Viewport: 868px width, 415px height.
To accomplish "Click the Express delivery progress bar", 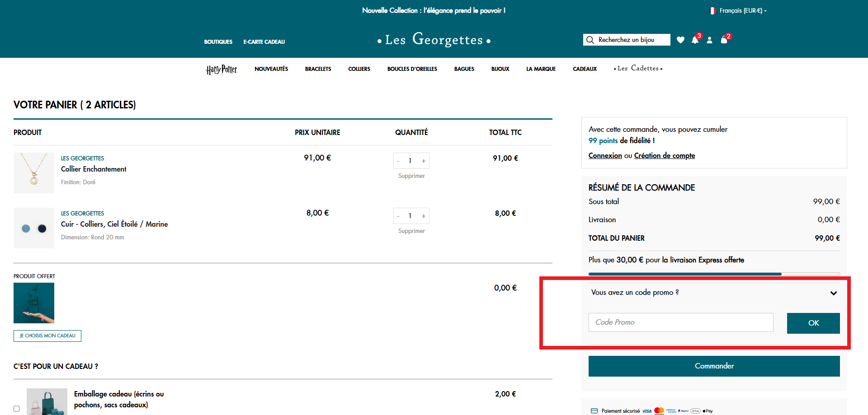I will pyautogui.click(x=714, y=274).
